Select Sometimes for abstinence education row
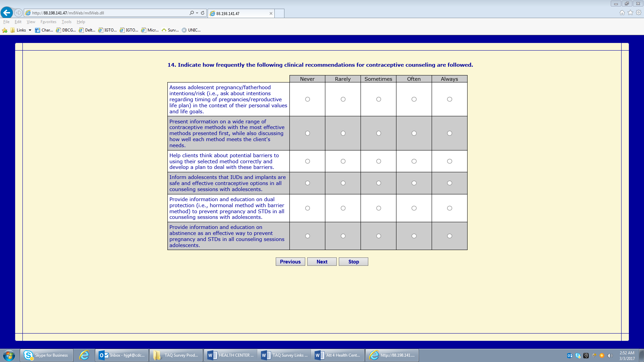The image size is (644, 362). [x=378, y=236]
